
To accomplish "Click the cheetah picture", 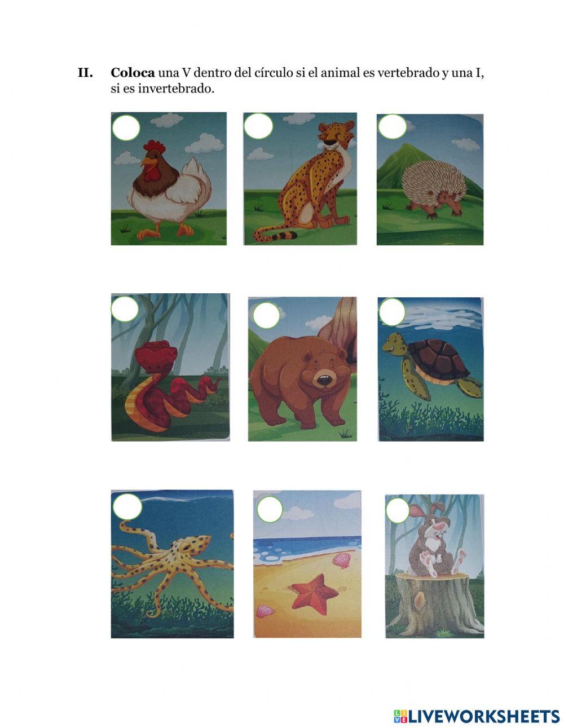I will tap(300, 179).
